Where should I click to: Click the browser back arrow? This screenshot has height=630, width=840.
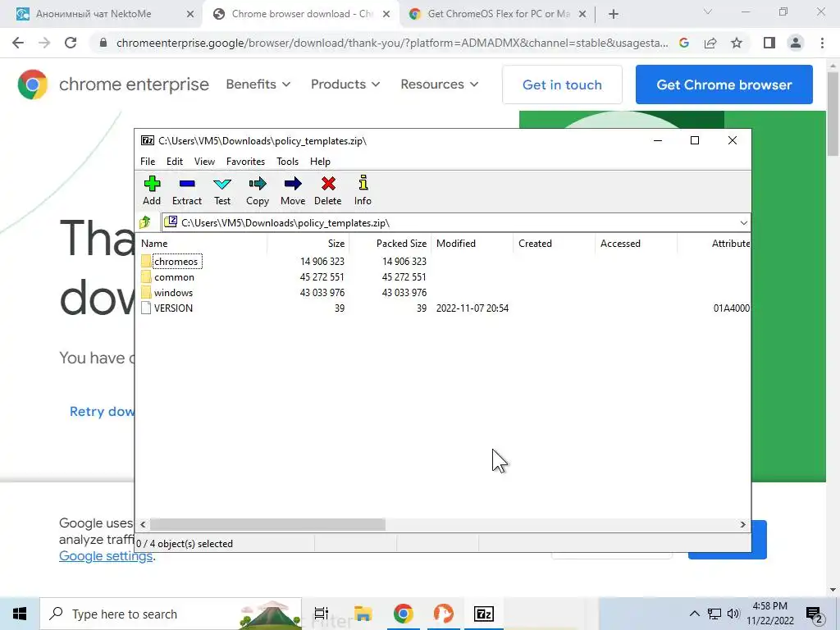18,43
